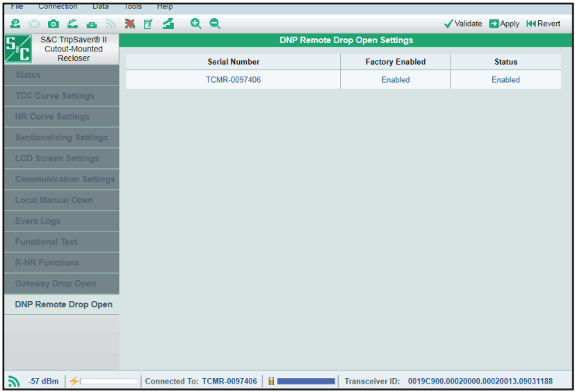
Task: Click the -57 dBm signal reading
Action: tap(44, 382)
